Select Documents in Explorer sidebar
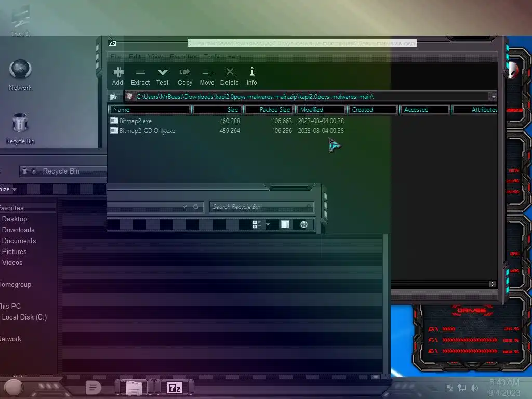Viewport: 532px width, 399px height. click(x=19, y=241)
